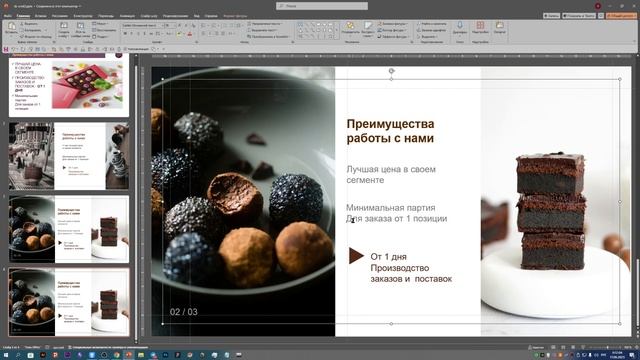The width and height of the screenshot is (640, 360).
Task: Align the text to the right
Action: point(217,33)
